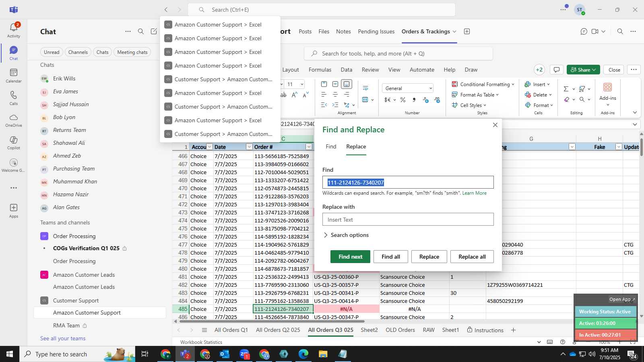Viewport: 644px width, 362px height.
Task: Switch to the All Orders Q2 025 sheet
Action: coord(278,330)
